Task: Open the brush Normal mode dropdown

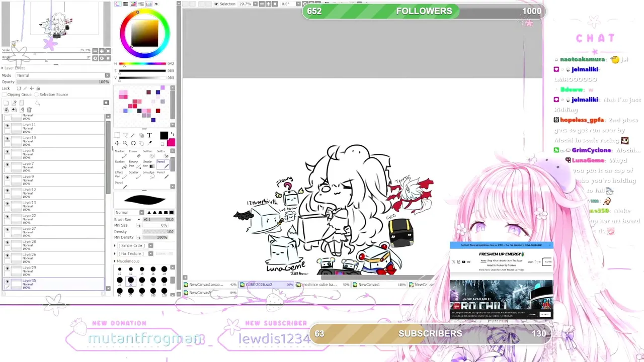Action: 129,212
